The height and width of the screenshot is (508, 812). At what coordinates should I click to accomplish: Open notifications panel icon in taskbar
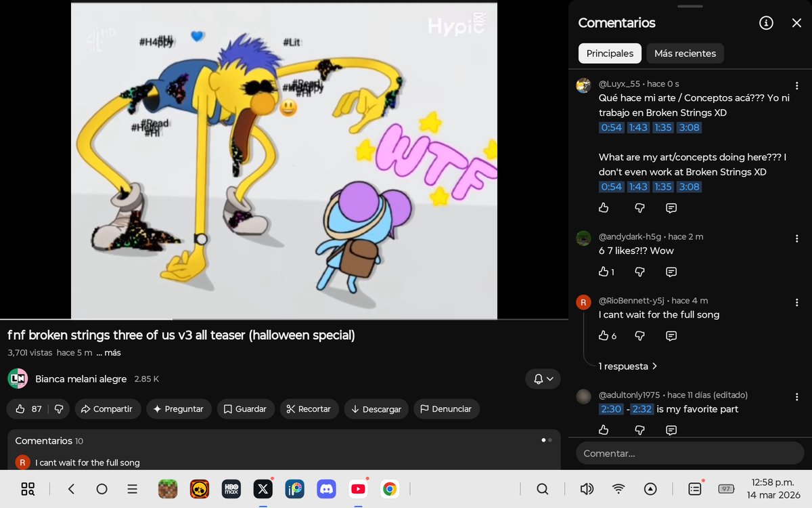coord(694,489)
